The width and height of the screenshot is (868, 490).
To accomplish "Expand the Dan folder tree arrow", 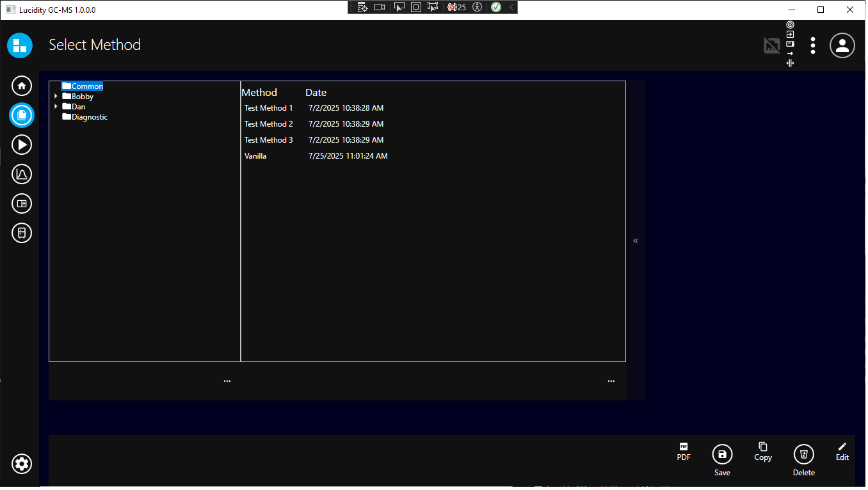I will point(56,107).
